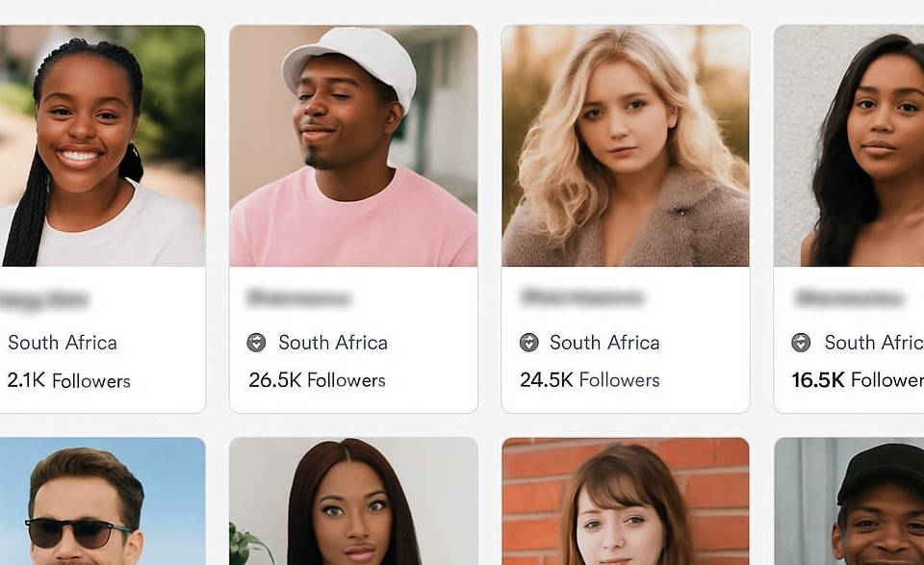
Task: Open photo of man wearing sunglasses
Action: (101, 501)
